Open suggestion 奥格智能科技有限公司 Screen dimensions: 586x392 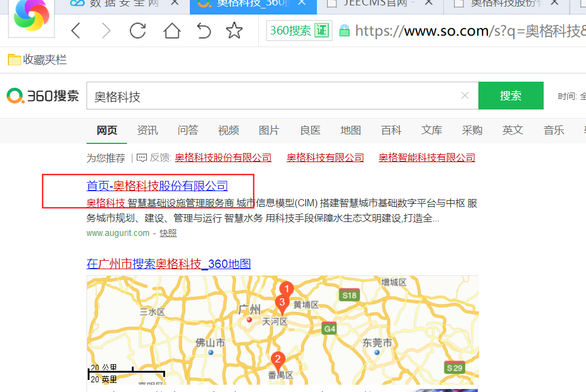(x=427, y=158)
